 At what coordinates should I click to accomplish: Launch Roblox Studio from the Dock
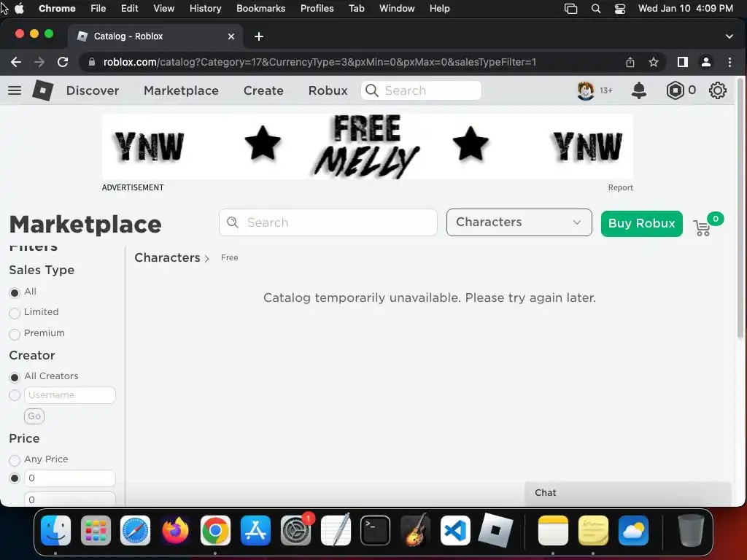tap(495, 531)
